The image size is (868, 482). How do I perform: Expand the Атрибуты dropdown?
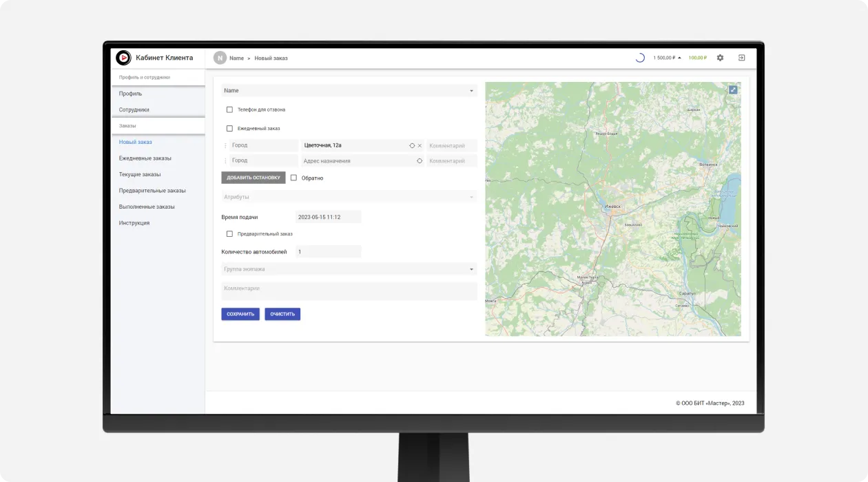[x=349, y=197]
